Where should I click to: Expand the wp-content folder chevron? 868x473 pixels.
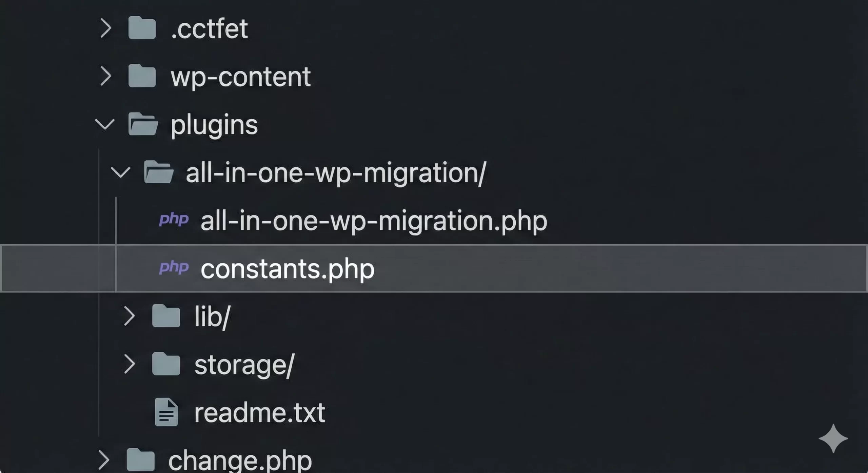[x=106, y=76]
